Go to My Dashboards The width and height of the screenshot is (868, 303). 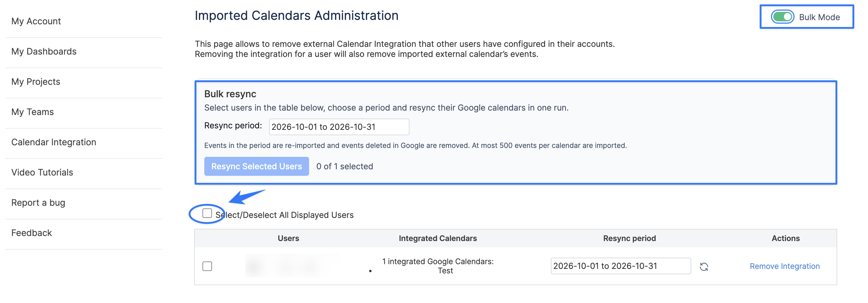click(44, 51)
